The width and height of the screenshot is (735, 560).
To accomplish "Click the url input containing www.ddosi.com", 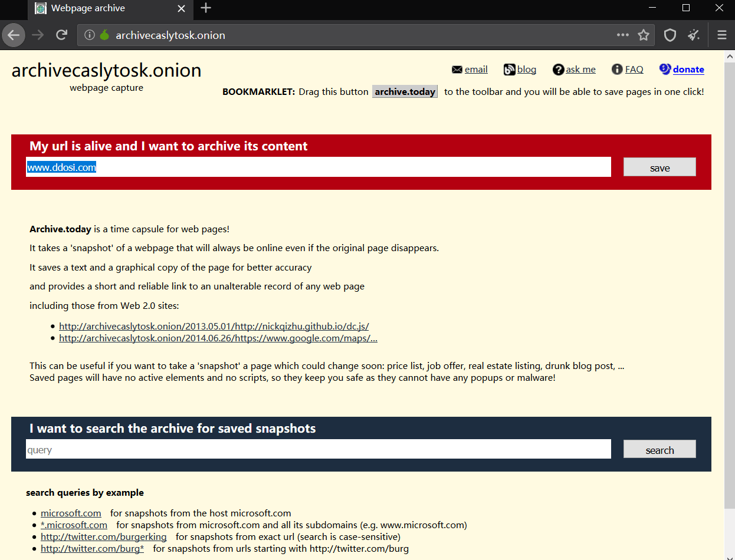I will pos(319,167).
